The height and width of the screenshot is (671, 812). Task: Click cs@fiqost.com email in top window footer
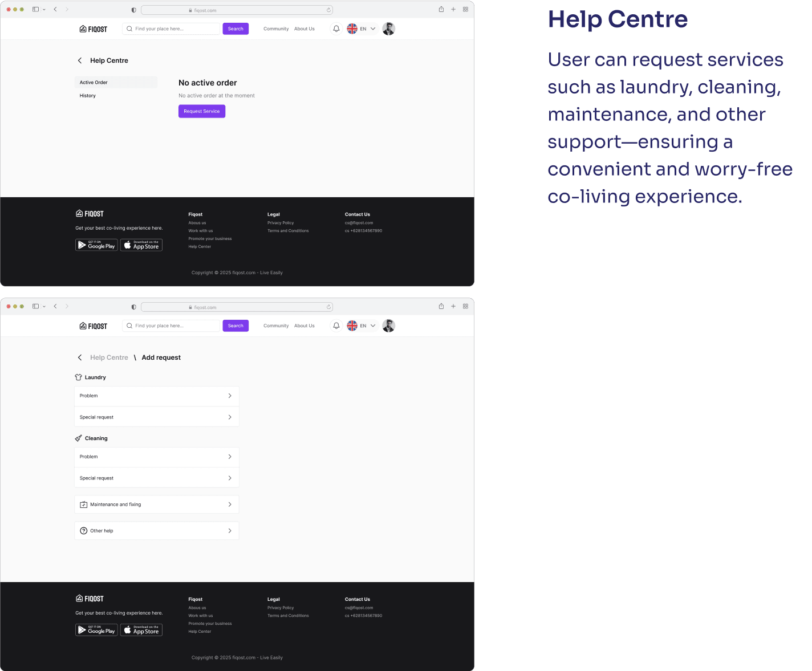tap(359, 223)
